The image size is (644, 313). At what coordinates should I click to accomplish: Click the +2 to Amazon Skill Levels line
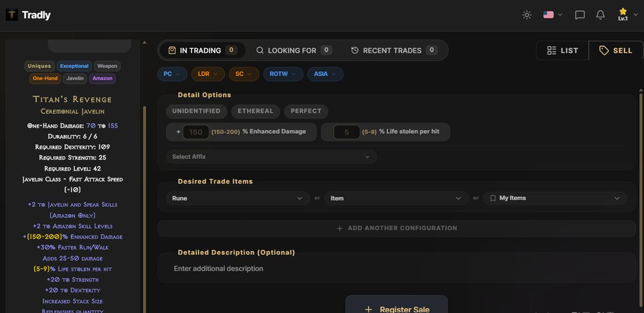click(x=73, y=226)
